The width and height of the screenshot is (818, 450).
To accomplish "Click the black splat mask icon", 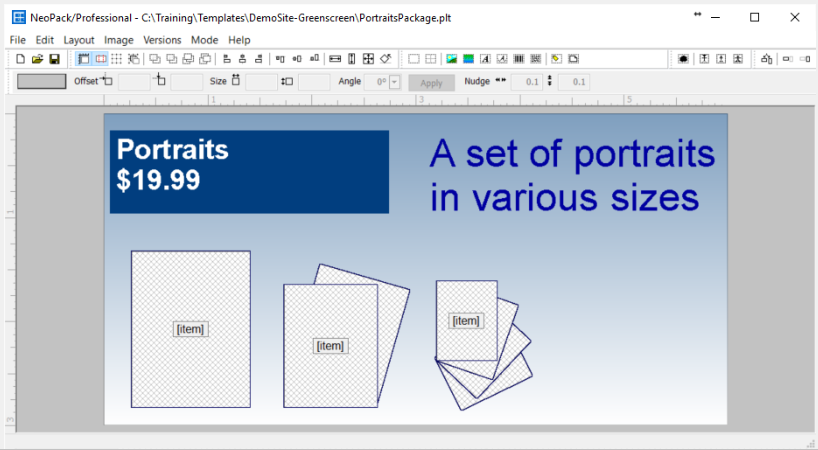I will click(x=683, y=59).
